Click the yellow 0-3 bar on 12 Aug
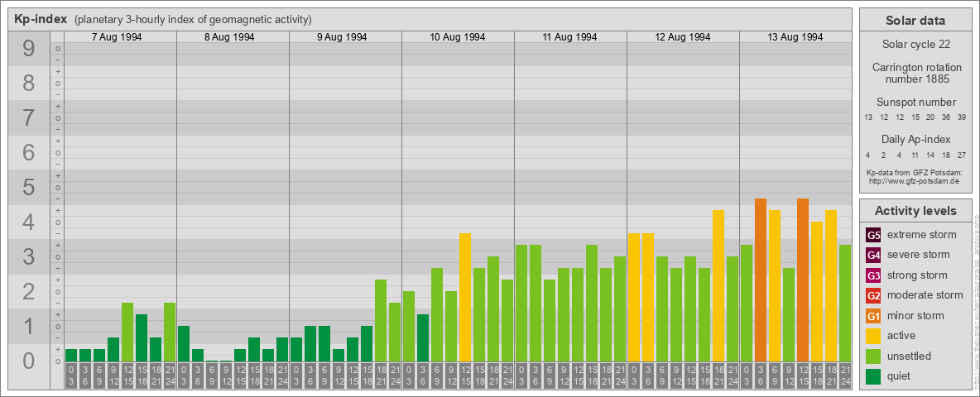 pyautogui.click(x=634, y=297)
